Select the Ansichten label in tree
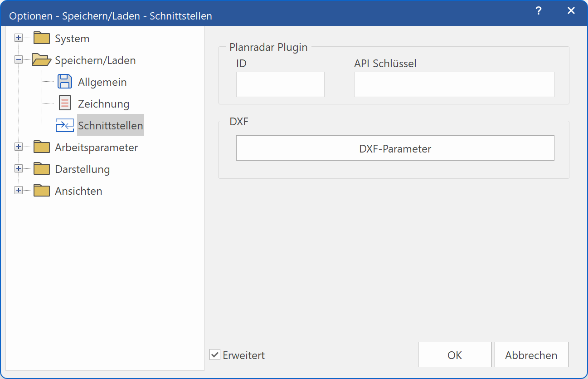Image resolution: width=588 pixels, height=379 pixels. click(78, 191)
